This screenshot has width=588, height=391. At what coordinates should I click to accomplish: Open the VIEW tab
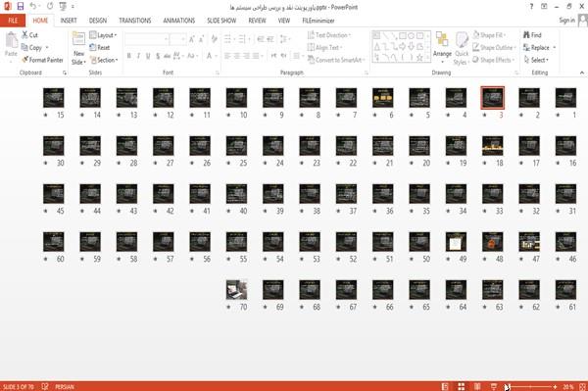pos(284,21)
